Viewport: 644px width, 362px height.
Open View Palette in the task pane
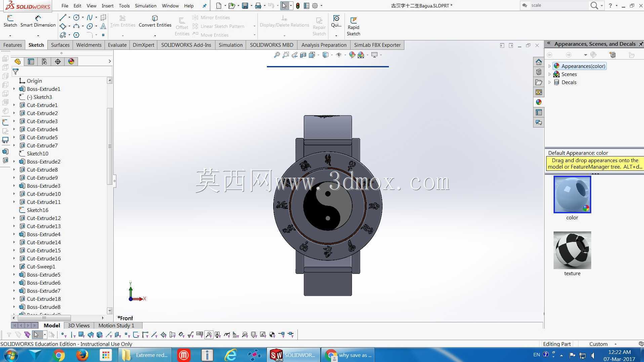click(x=539, y=92)
